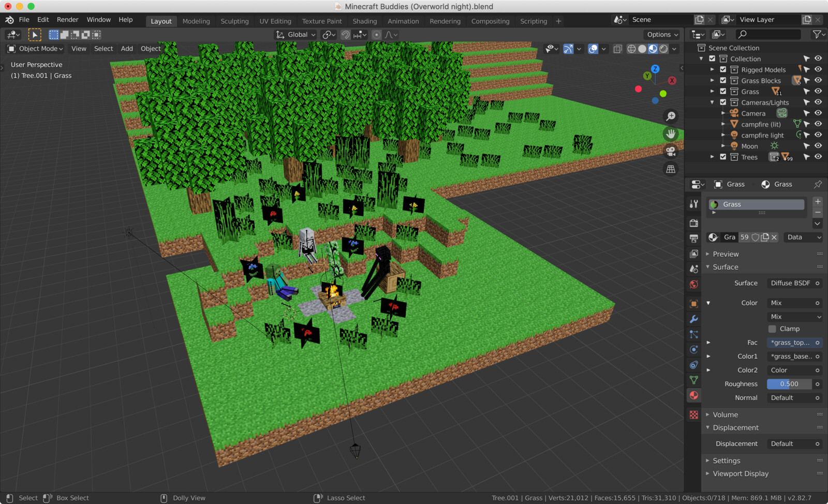The image size is (828, 504).
Task: Open the Render menu
Action: [x=68, y=20]
